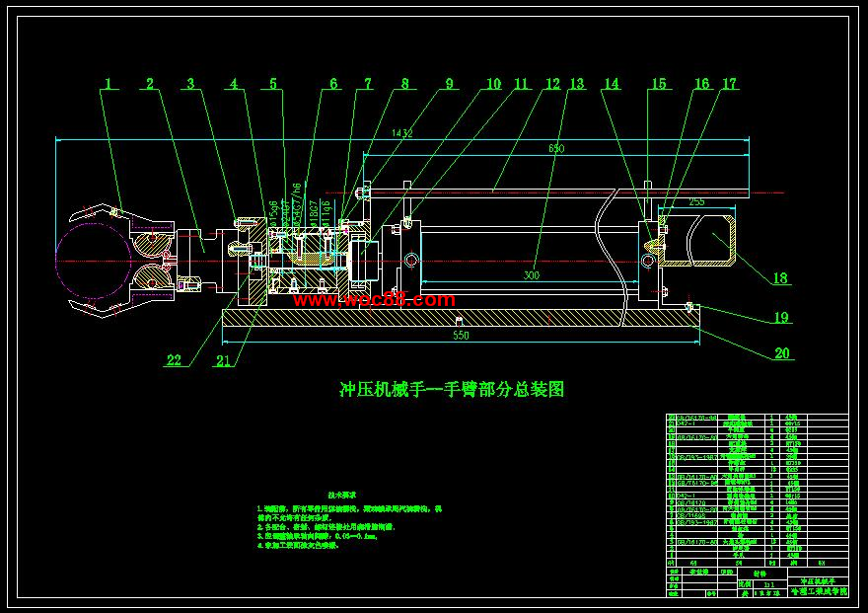Click the rectangular tube cross-section near callout 18
The image size is (868, 613).
click(697, 241)
